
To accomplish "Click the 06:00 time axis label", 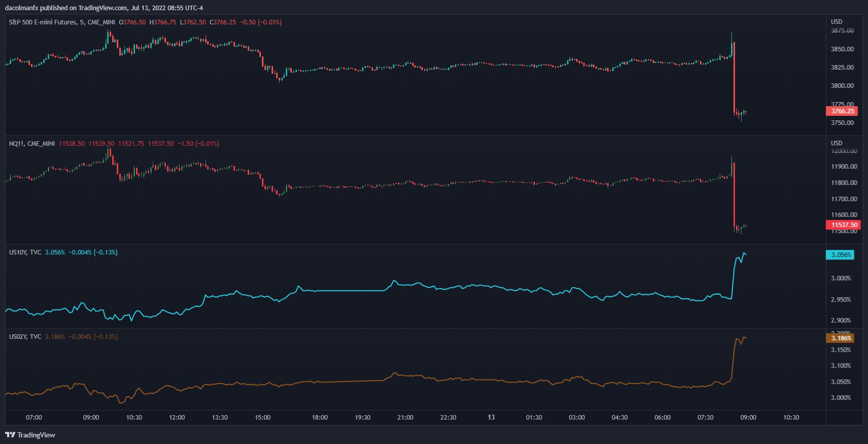I will (662, 418).
